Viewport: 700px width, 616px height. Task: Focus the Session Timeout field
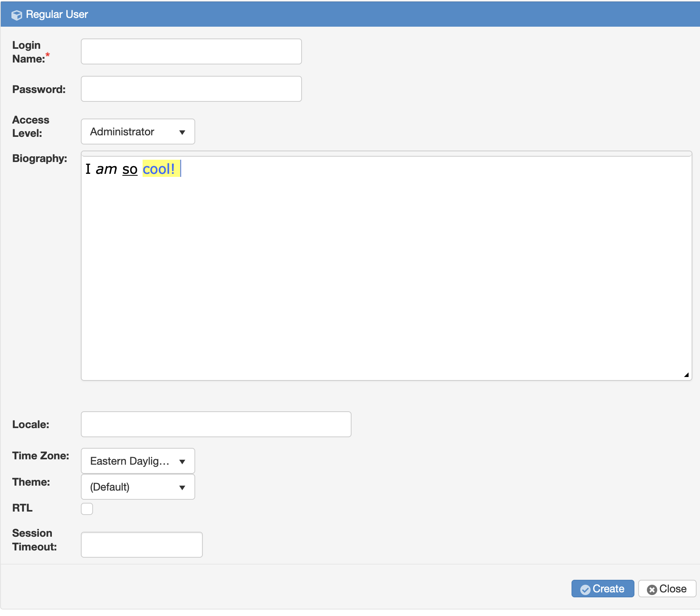click(142, 545)
